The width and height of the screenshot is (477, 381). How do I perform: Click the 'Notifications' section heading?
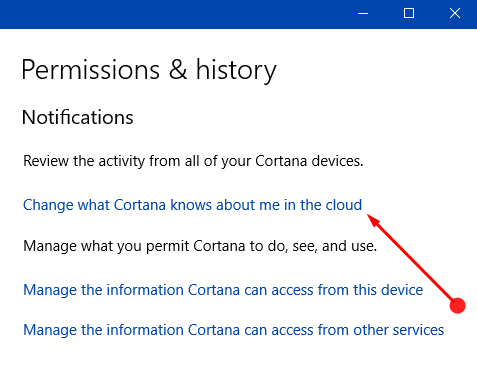click(x=78, y=117)
